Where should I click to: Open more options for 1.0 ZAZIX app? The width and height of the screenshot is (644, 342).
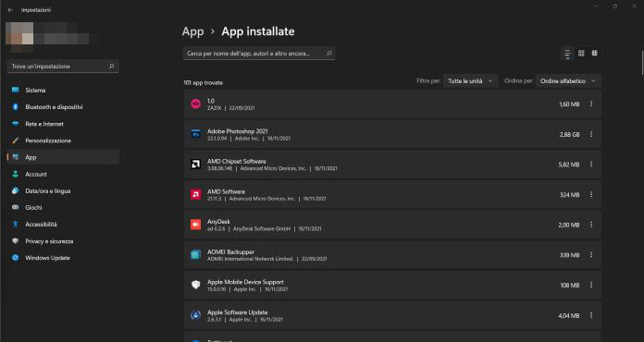591,104
